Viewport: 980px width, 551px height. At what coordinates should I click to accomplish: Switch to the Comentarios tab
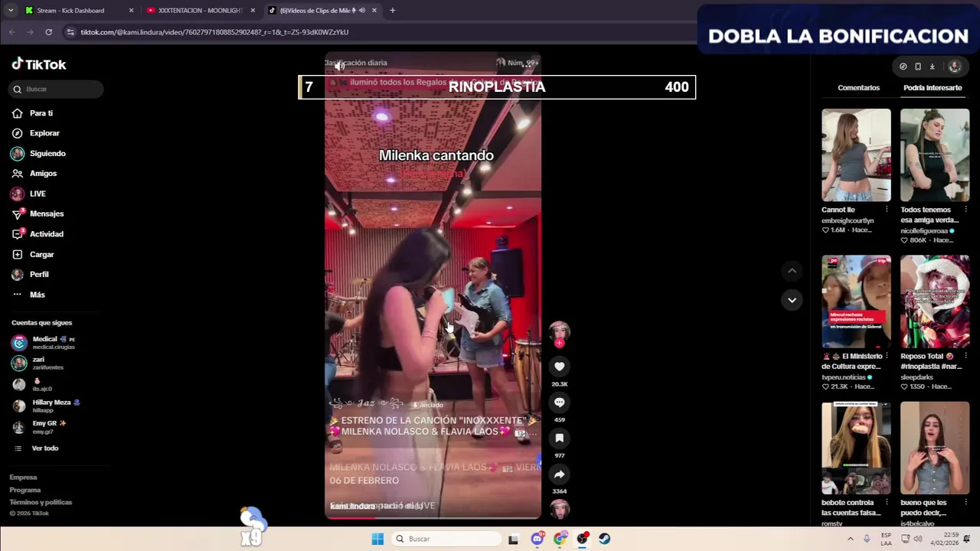858,88
